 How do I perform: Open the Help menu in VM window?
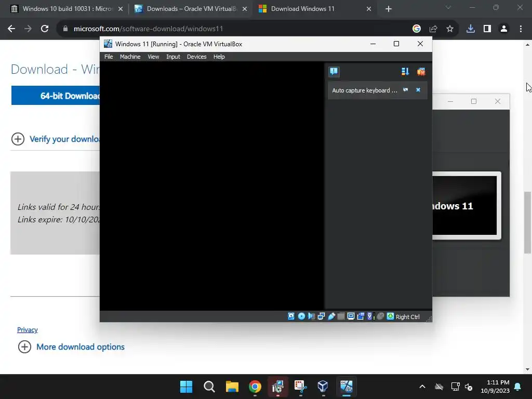coord(219,57)
